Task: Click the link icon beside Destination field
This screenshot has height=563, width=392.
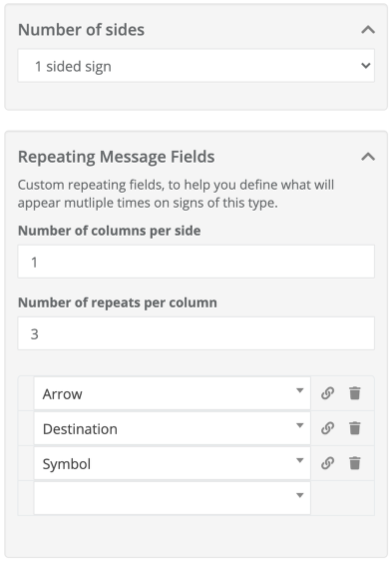Action: pyautogui.click(x=327, y=428)
